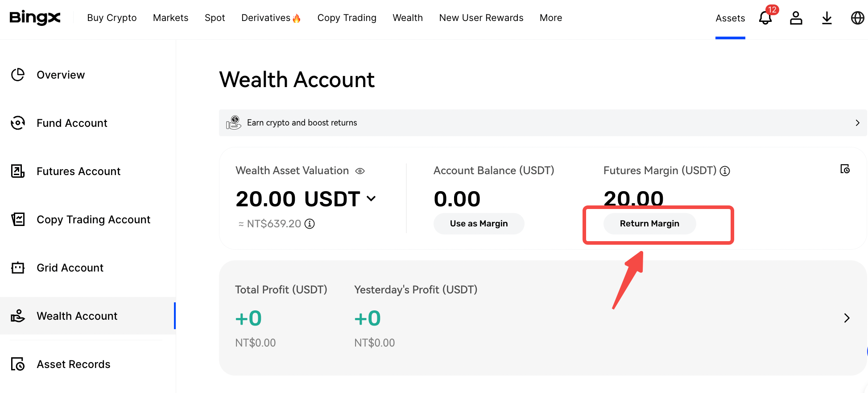
Task: Open wealth records icon in valuation card
Action: 845,169
